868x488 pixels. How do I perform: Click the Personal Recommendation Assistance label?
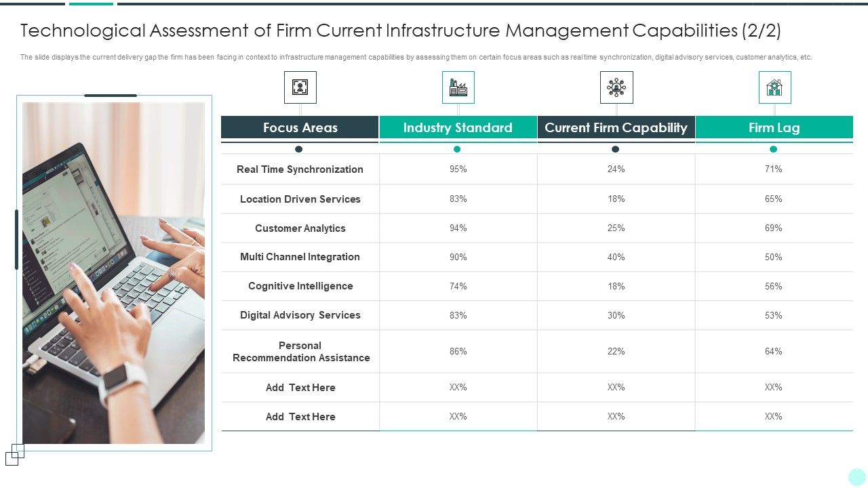pyautogui.click(x=300, y=352)
